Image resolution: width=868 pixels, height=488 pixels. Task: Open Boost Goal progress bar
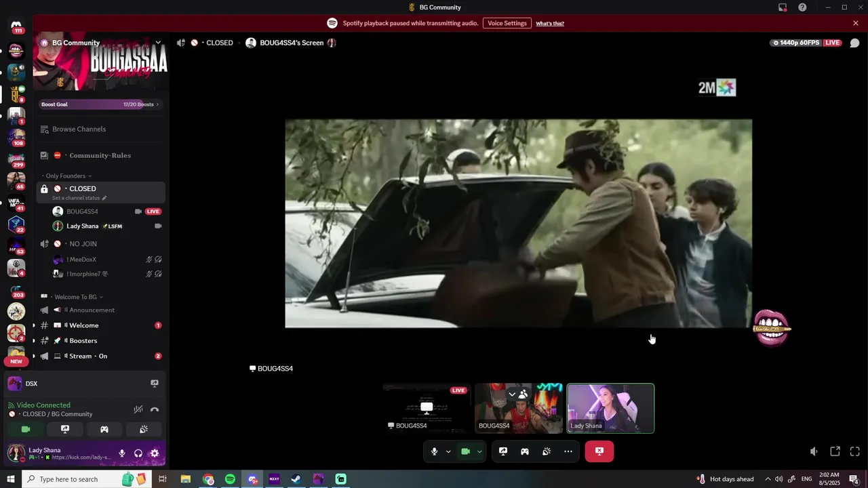[100, 104]
